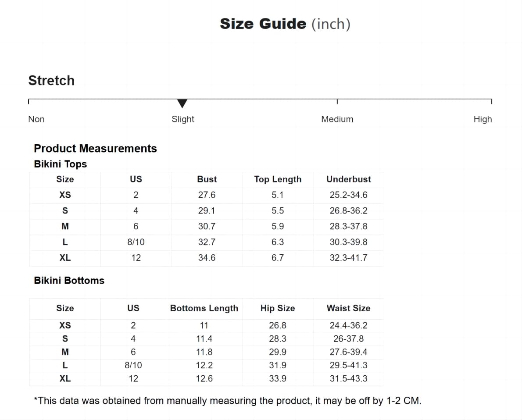
Task: Select the Top Length column header
Action: 278,179
